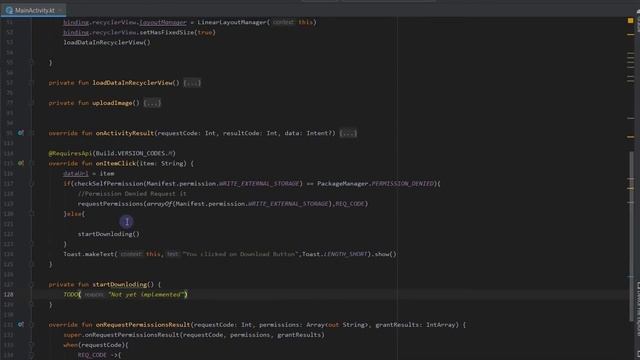Screen dimensions: 640x360
Task: Click the REQ_CODE -> branch in when block
Action: (x=99, y=355)
